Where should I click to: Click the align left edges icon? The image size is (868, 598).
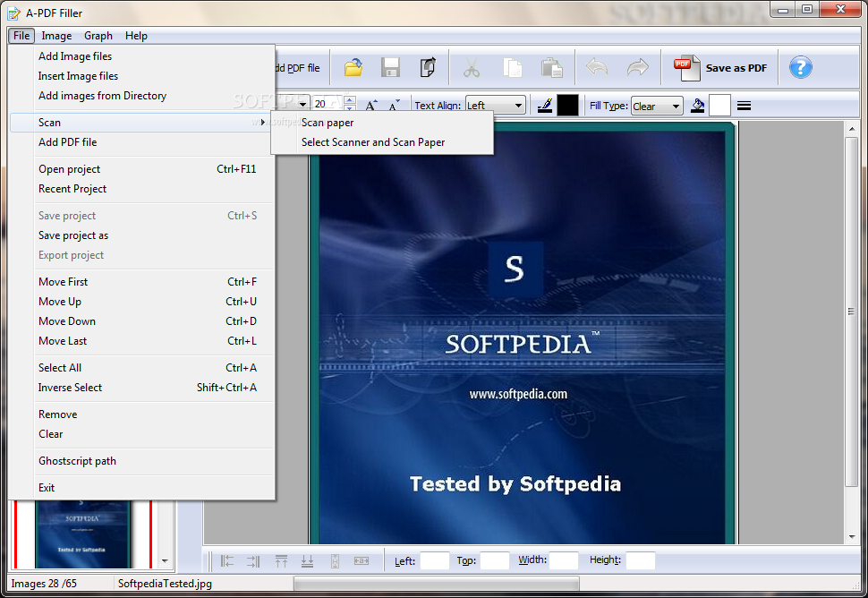click(227, 561)
